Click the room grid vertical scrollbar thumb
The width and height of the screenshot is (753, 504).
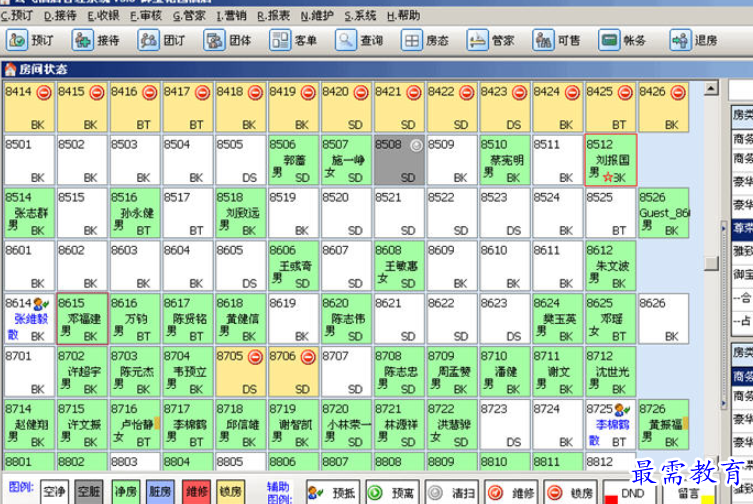tap(711, 263)
